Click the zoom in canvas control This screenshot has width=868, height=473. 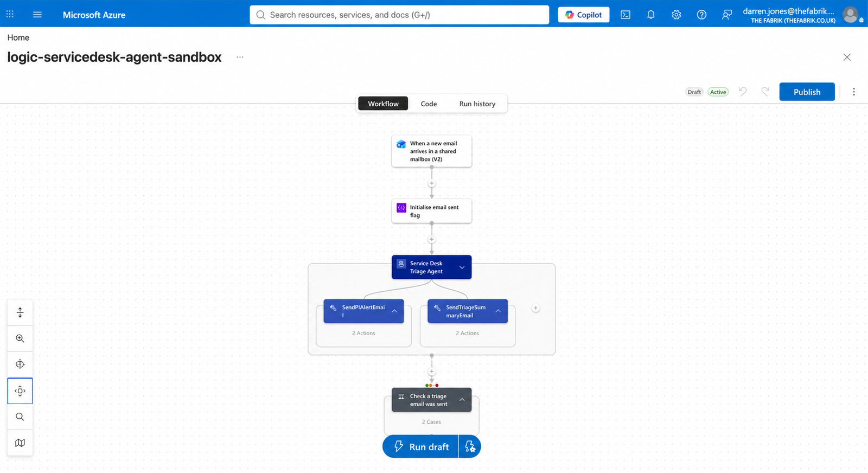click(x=20, y=338)
